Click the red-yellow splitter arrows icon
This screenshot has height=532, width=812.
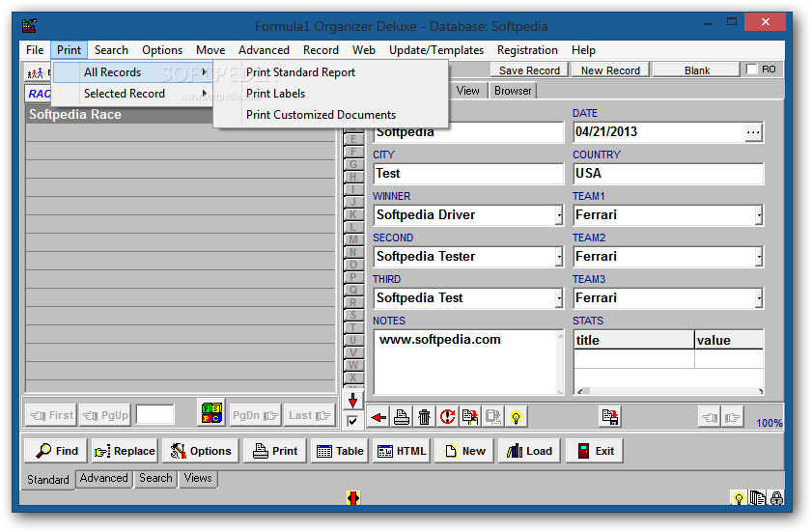[x=353, y=498]
